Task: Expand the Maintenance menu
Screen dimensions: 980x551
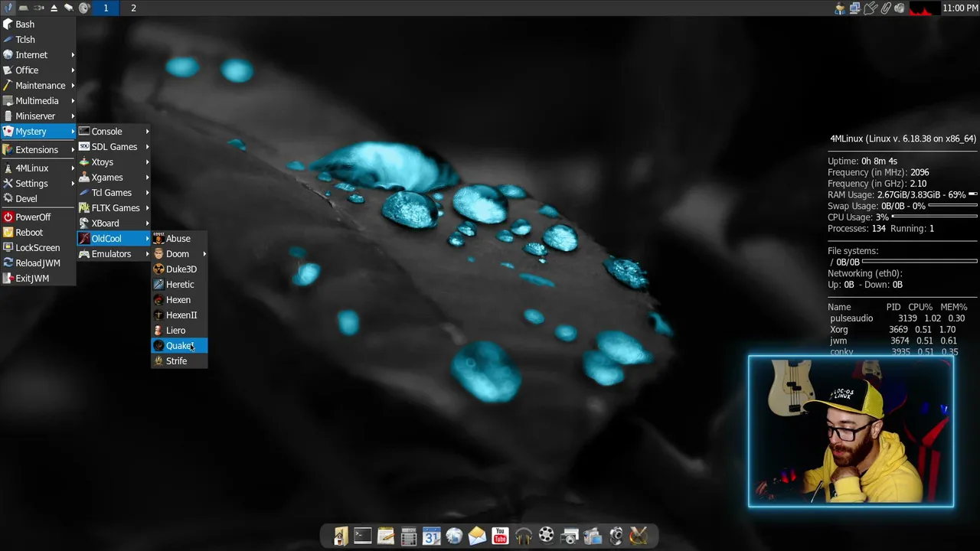Action: point(38,86)
